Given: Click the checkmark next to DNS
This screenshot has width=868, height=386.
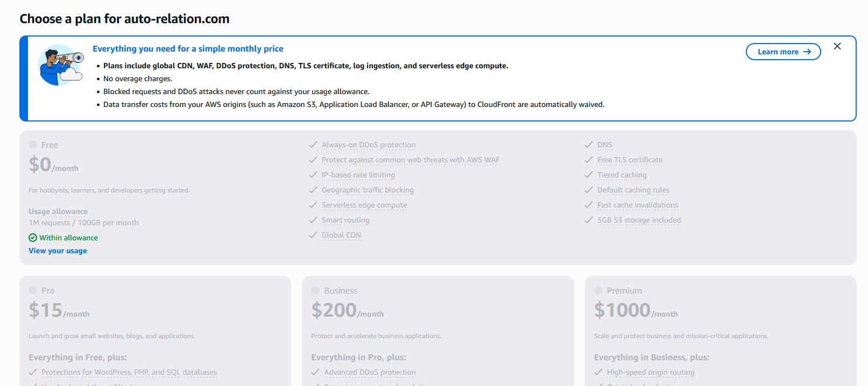Looking at the screenshot, I should pyautogui.click(x=589, y=145).
